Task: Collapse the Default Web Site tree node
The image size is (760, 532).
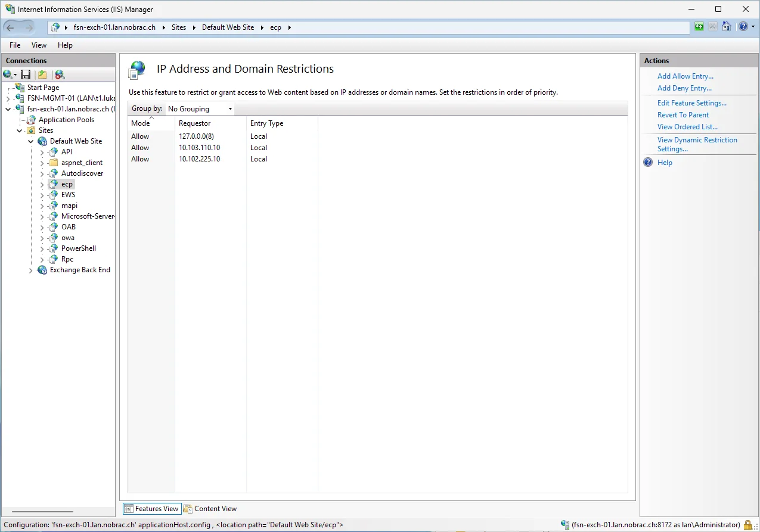Action: click(x=31, y=141)
